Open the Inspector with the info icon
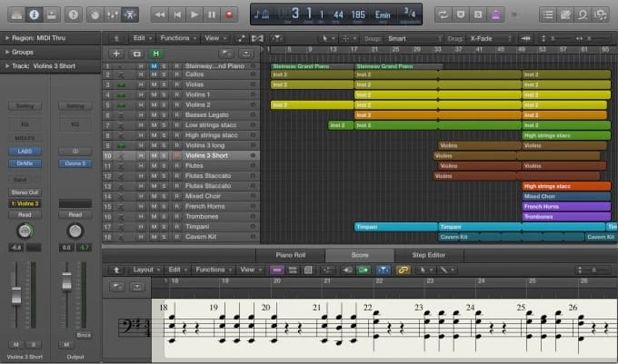The height and width of the screenshot is (364, 618). coord(33,15)
